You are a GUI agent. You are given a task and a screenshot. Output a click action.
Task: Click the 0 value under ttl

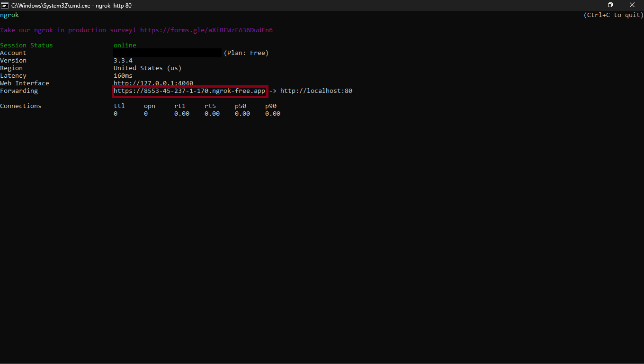tap(116, 114)
